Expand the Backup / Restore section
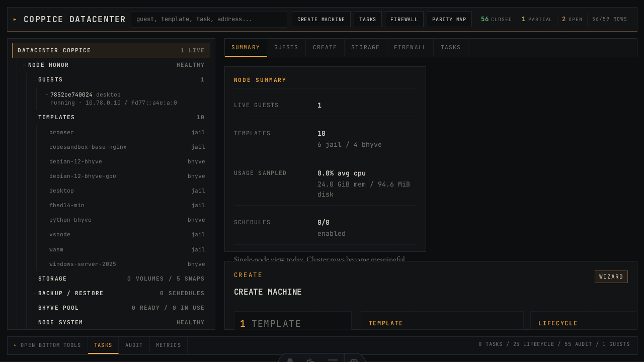This screenshot has width=644, height=362. [x=121, y=293]
